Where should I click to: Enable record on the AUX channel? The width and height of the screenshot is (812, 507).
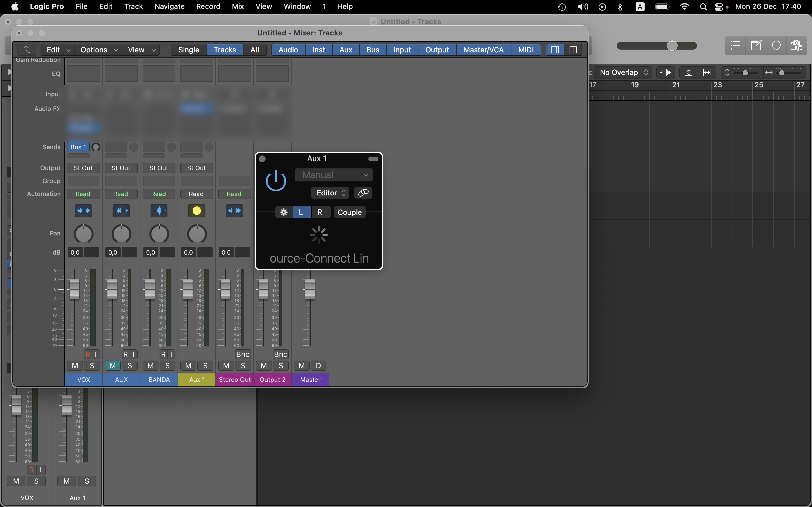(x=125, y=354)
